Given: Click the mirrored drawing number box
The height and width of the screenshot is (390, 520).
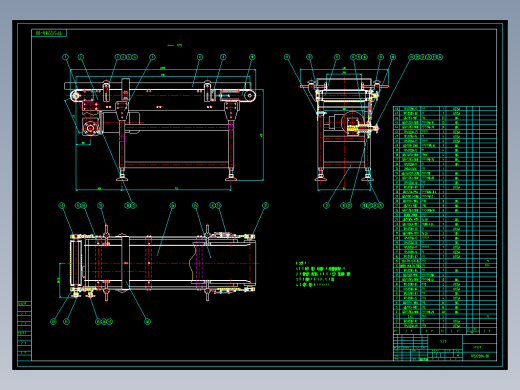Looking at the screenshot, I should tap(49, 33).
